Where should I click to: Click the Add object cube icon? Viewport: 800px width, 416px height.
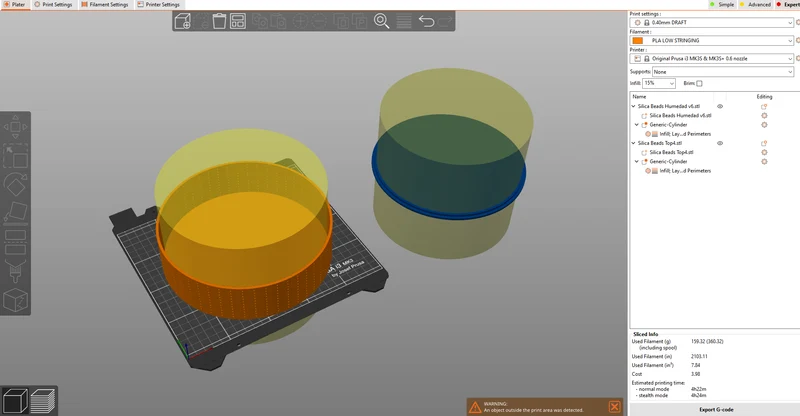click(x=182, y=21)
